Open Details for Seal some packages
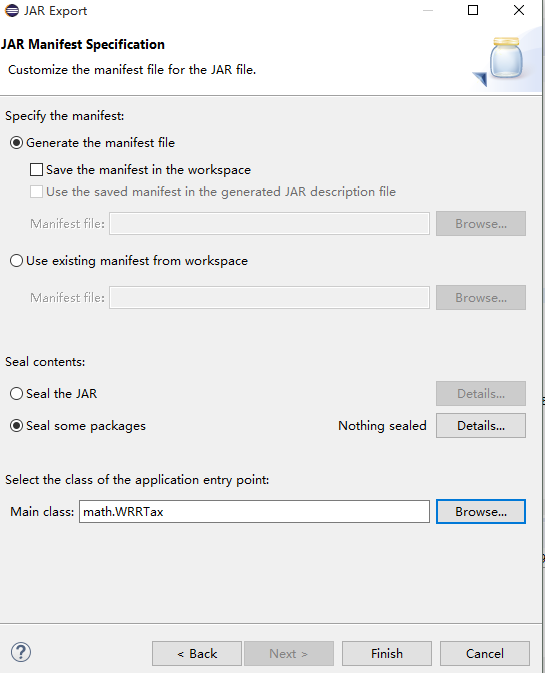 pos(481,425)
